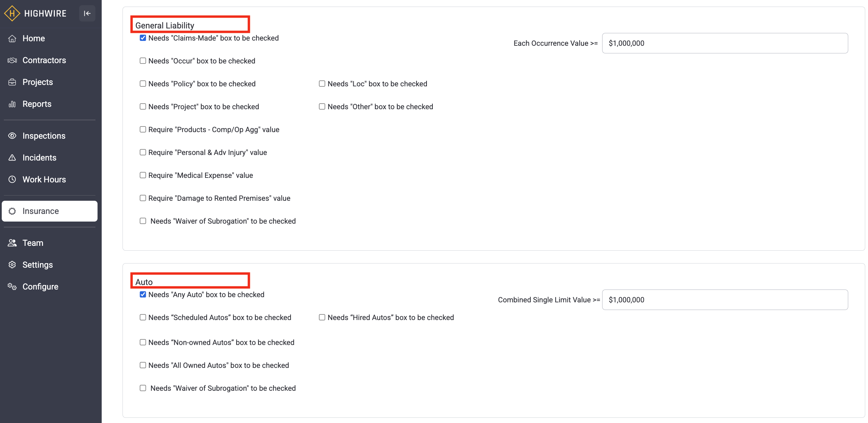Uncheck the "Claims-Made" box requirement

click(143, 38)
